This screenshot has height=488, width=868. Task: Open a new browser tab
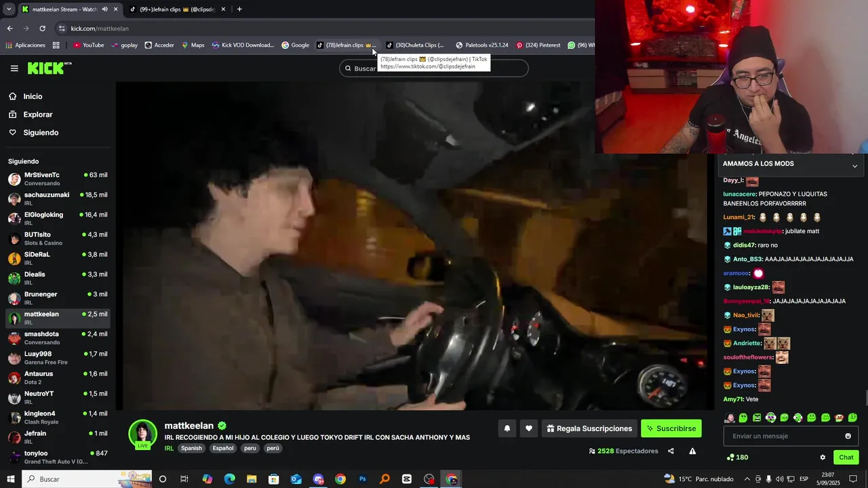[x=239, y=9]
